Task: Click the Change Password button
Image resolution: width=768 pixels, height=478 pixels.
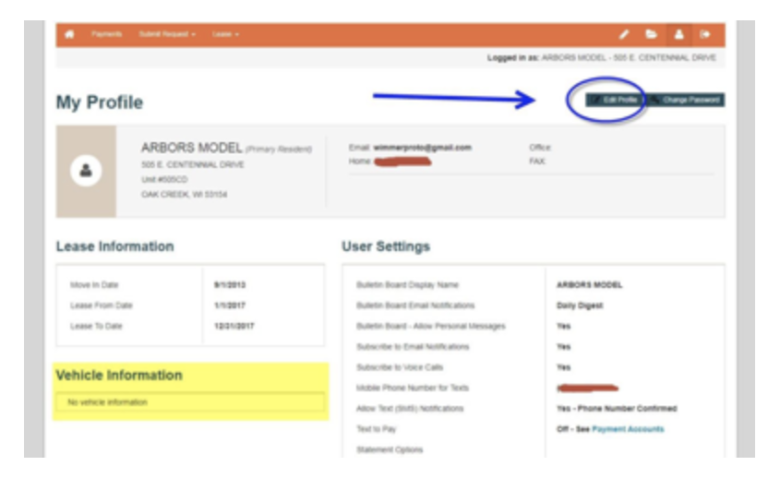Action: click(685, 100)
